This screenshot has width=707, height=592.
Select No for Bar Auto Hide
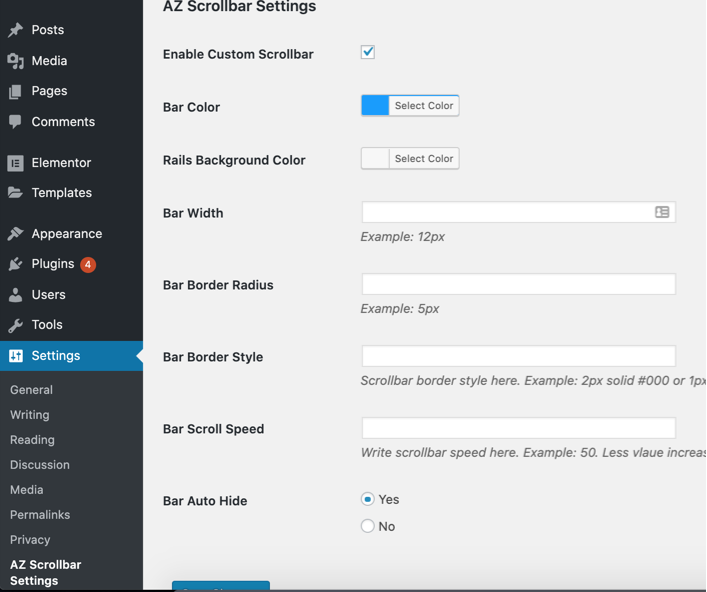pos(368,526)
